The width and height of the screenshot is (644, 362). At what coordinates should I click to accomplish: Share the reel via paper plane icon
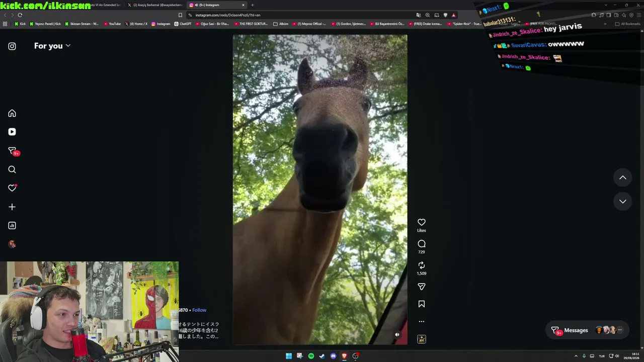coord(422,287)
